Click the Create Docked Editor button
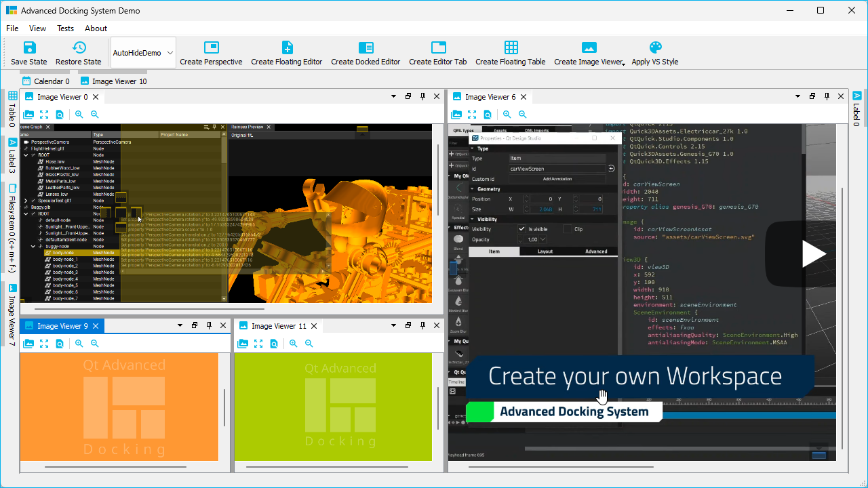868x488 pixels. pos(366,53)
